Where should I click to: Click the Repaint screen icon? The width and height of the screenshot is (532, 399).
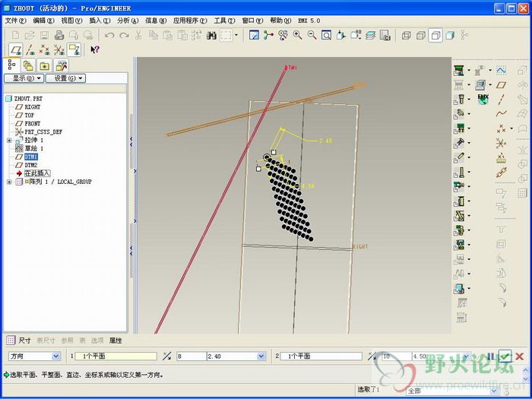click(254, 35)
